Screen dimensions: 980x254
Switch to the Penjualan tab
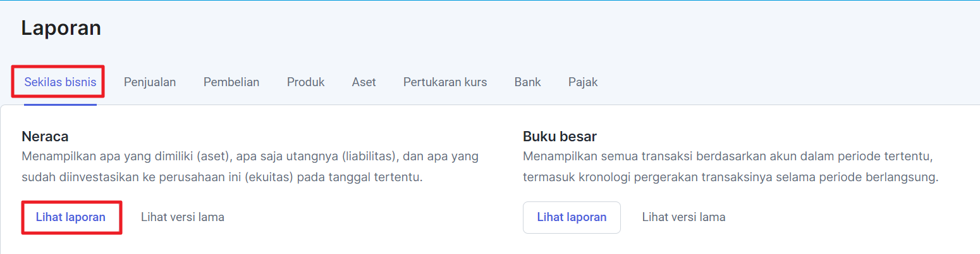[150, 82]
